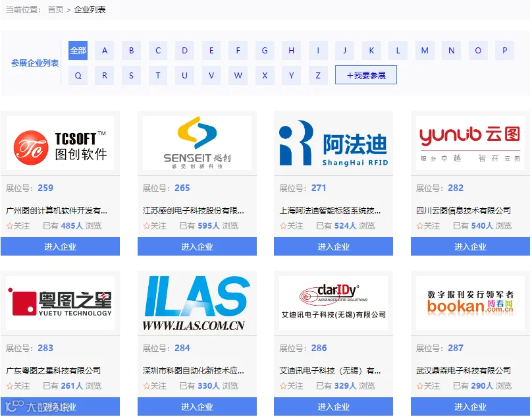Open 深圳市科图自动化新技术应... company name
Image resolution: width=532 pixels, height=417 pixels.
194,371
